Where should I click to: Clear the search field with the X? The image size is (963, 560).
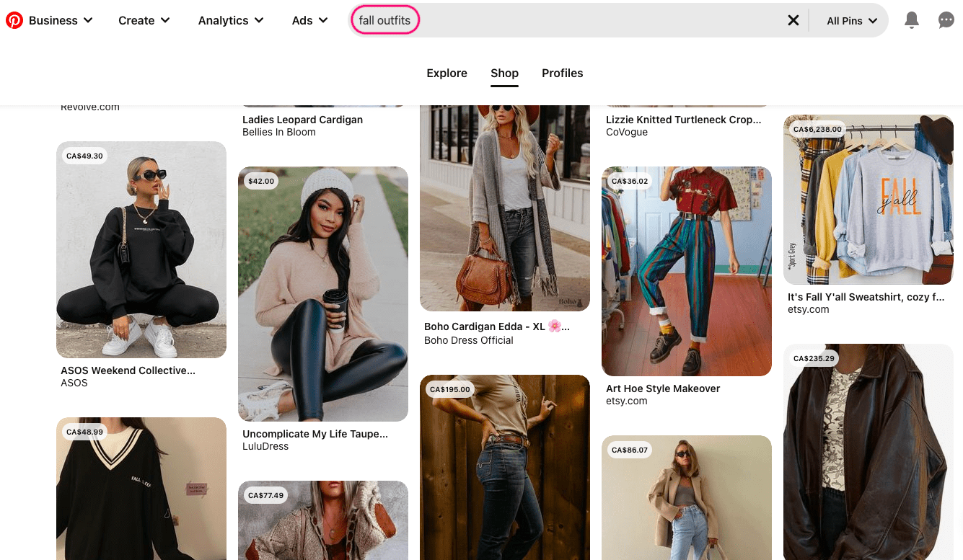[x=793, y=20]
